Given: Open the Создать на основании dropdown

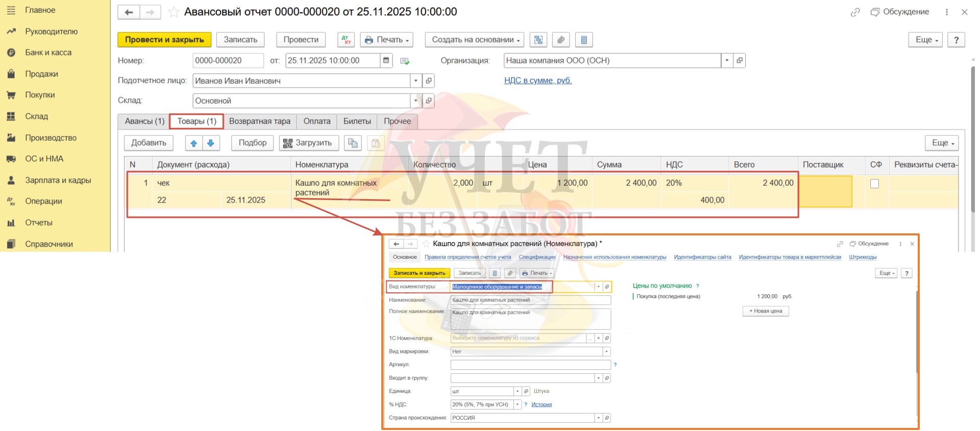Looking at the screenshot, I should pos(475,40).
